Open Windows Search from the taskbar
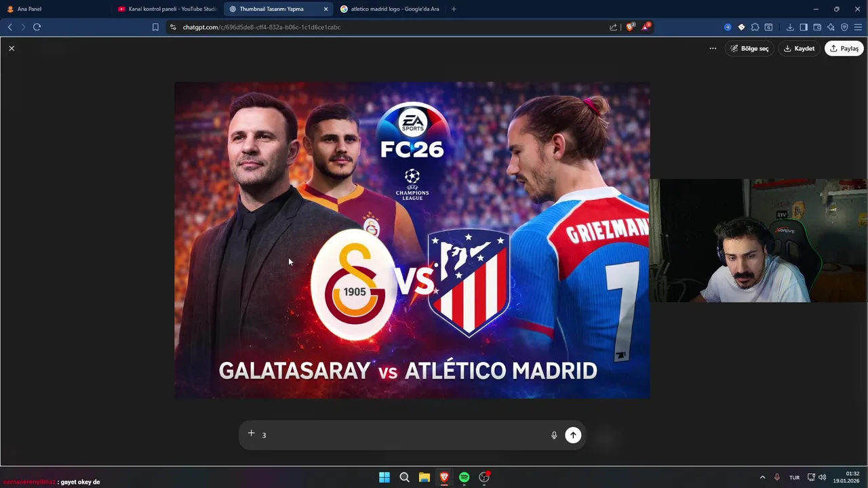The height and width of the screenshot is (488, 868). (x=404, y=477)
